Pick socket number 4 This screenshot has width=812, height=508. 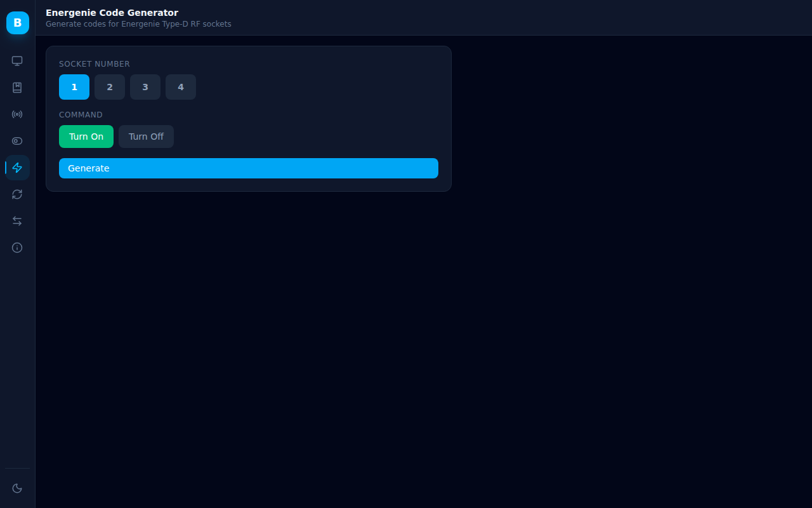pyautogui.click(x=181, y=87)
